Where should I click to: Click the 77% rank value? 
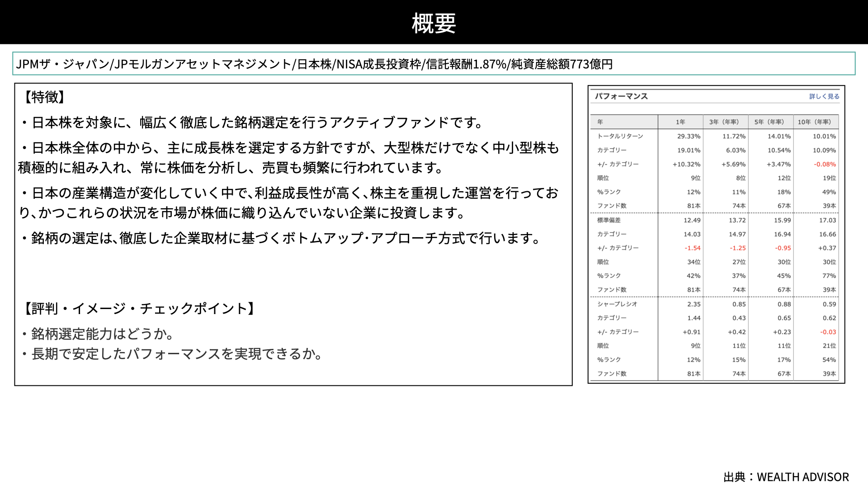(829, 276)
